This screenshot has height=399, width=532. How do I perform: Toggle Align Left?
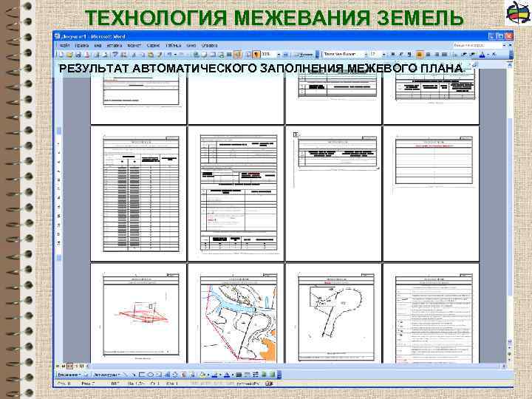click(420, 54)
